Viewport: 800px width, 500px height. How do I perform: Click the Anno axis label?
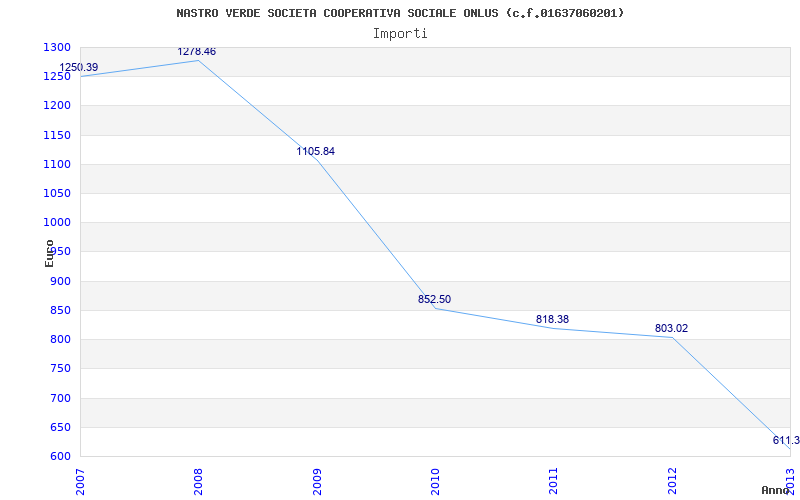pos(775,490)
